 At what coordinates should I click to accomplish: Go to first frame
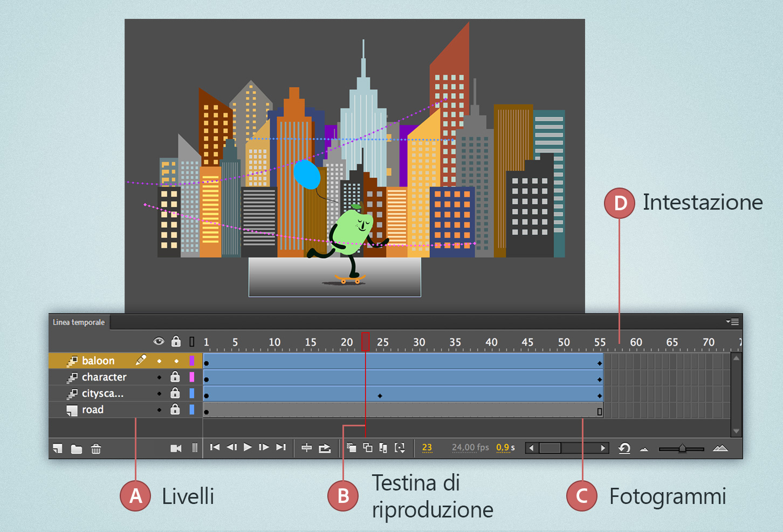215,447
